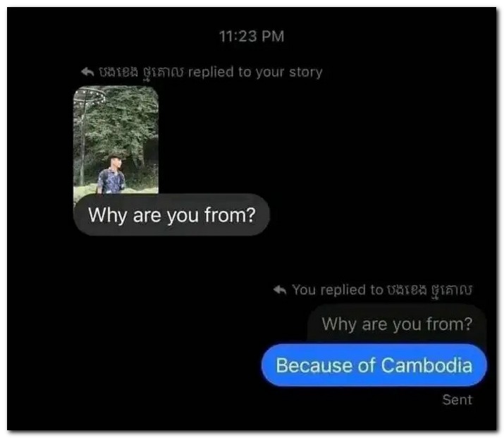Viewport: 504px width, 438px height.
Task: Click the word "story" in the reply header
Action: (x=305, y=73)
